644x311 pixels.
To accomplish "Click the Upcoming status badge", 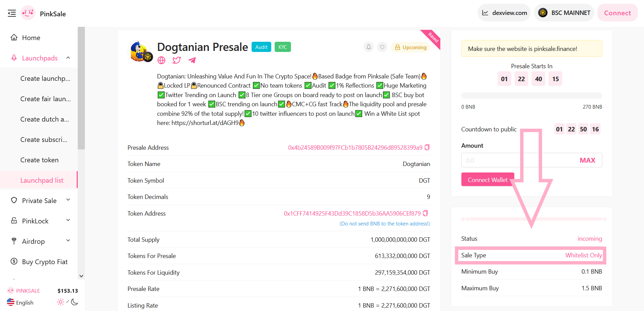I will click(410, 47).
